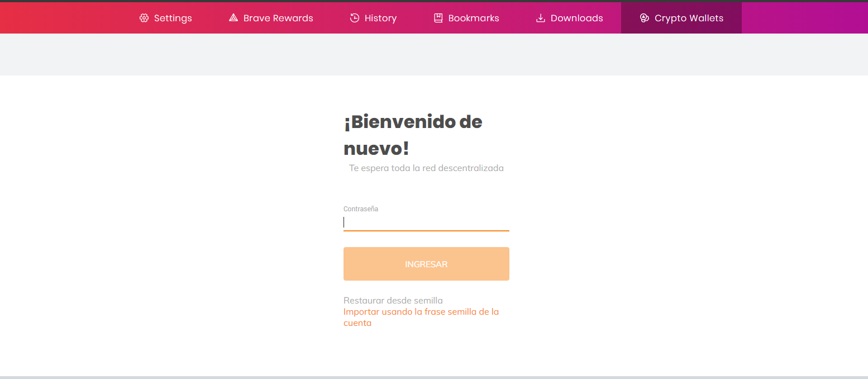Open the Settings tab label
The width and height of the screenshot is (868, 379).
point(173,18)
